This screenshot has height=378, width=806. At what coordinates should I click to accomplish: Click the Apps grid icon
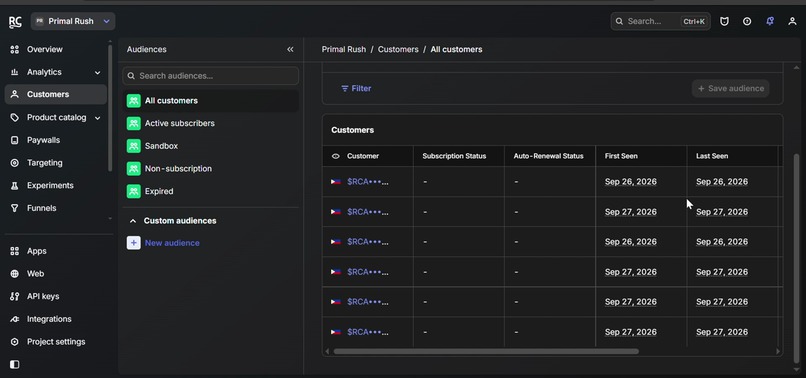coord(14,251)
